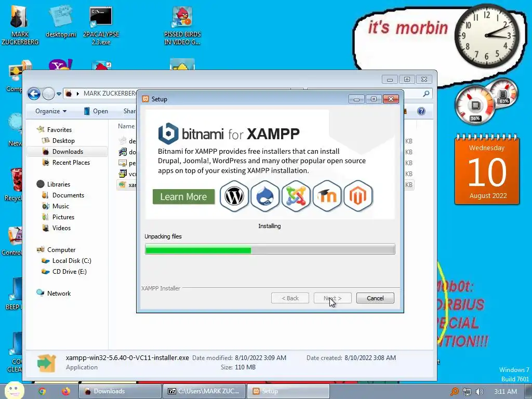This screenshot has width=532, height=399.
Task: Click the Date created value 8/10/2022 3:08 AM
Action: [x=370, y=357]
